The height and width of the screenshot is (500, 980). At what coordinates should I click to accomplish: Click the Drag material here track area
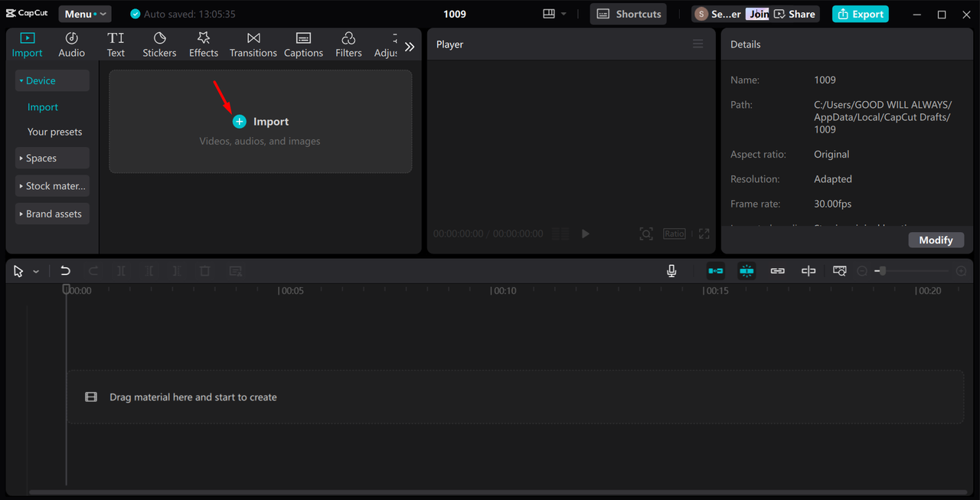coord(515,397)
